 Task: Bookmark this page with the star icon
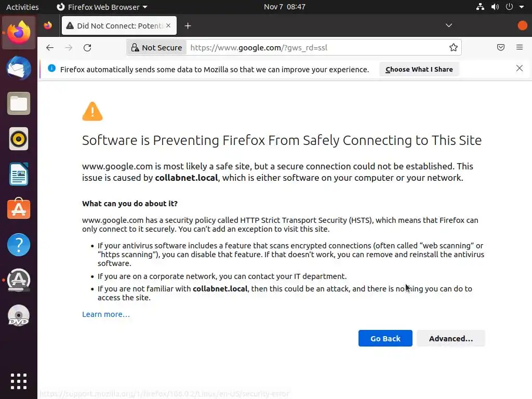click(x=454, y=47)
